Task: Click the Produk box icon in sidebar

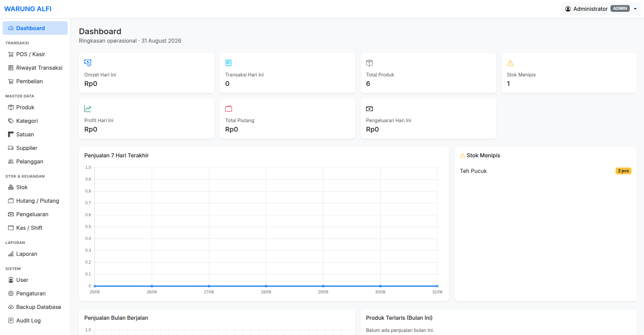Action: tap(11, 108)
